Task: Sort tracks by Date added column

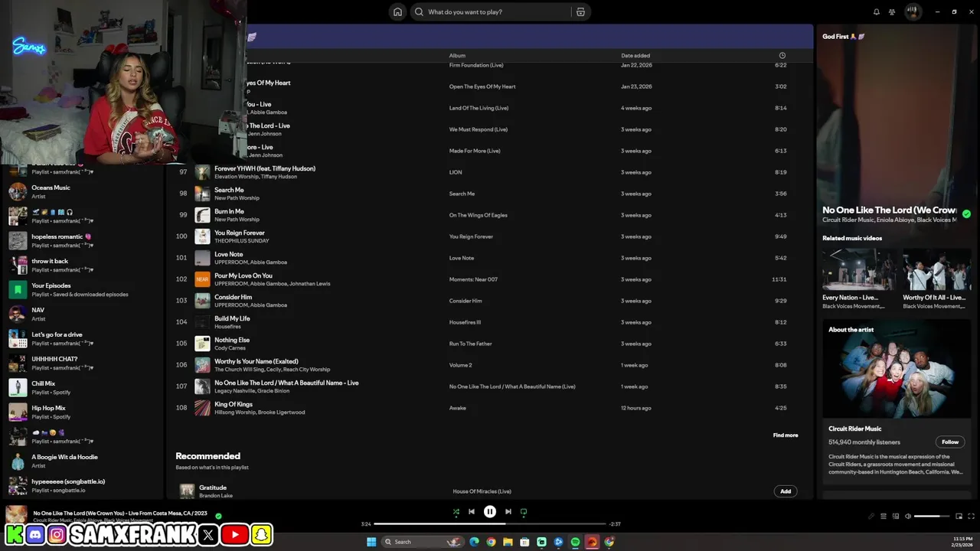Action: coord(635,55)
